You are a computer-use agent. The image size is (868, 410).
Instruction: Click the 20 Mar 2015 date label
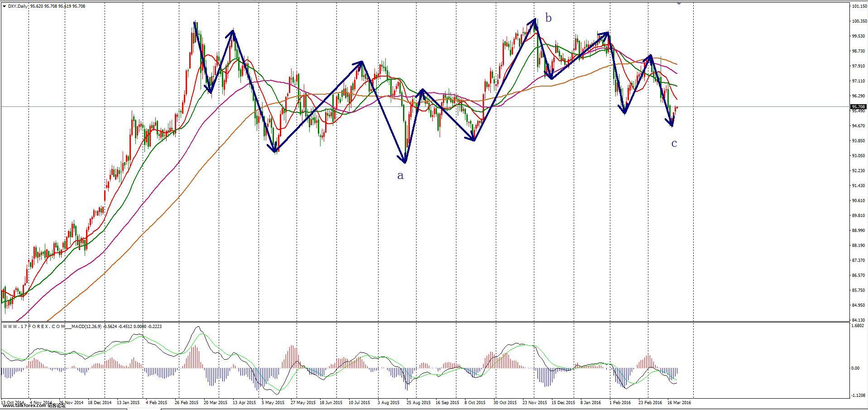[x=216, y=402]
